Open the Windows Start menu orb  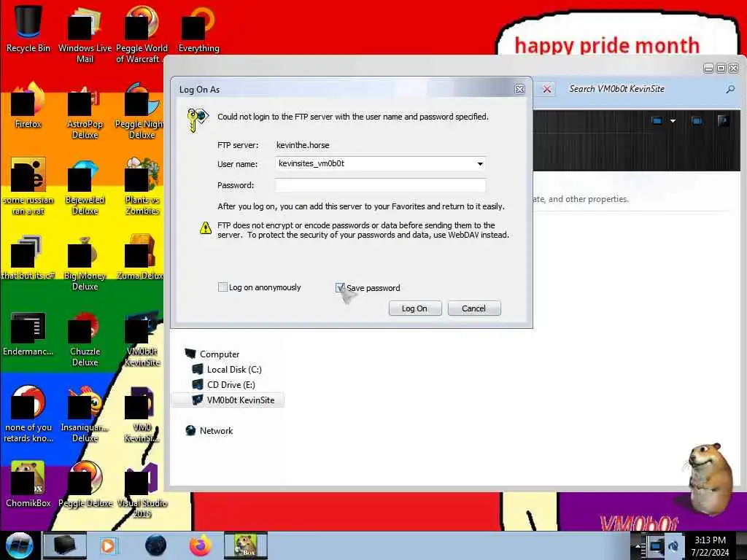coord(19,545)
